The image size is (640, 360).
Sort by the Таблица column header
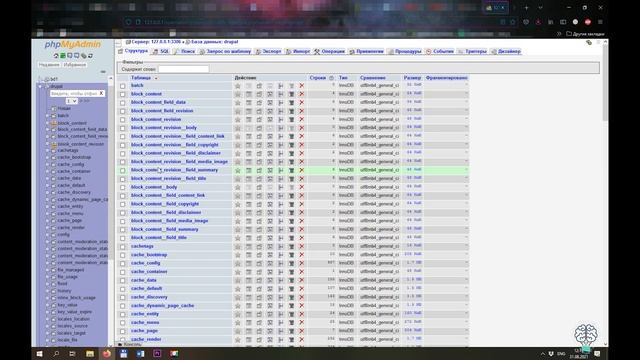(141, 78)
